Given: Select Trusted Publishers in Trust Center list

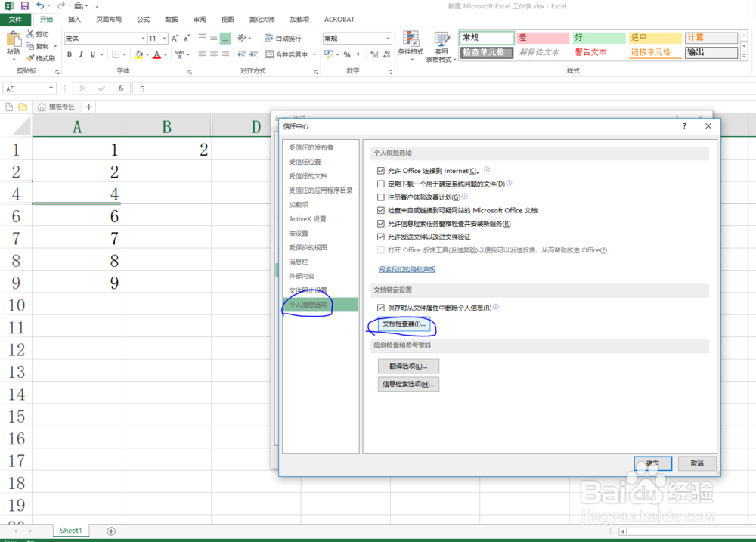Looking at the screenshot, I should pyautogui.click(x=311, y=147).
